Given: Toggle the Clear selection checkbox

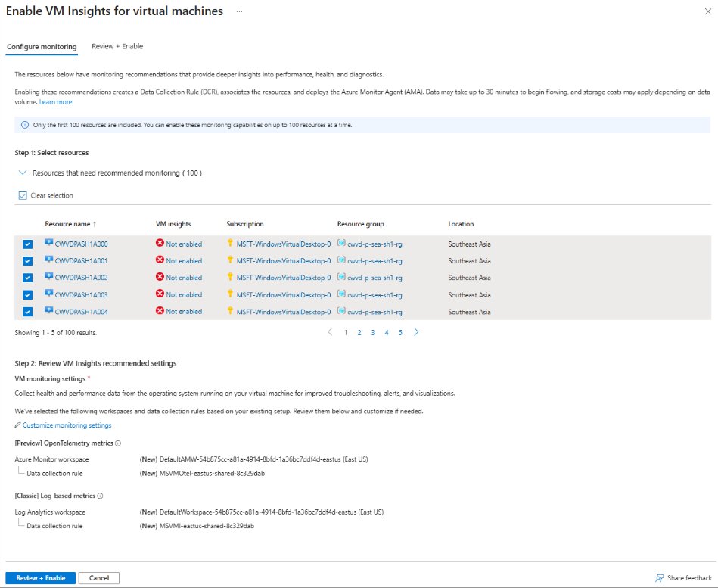Looking at the screenshot, I should [23, 195].
